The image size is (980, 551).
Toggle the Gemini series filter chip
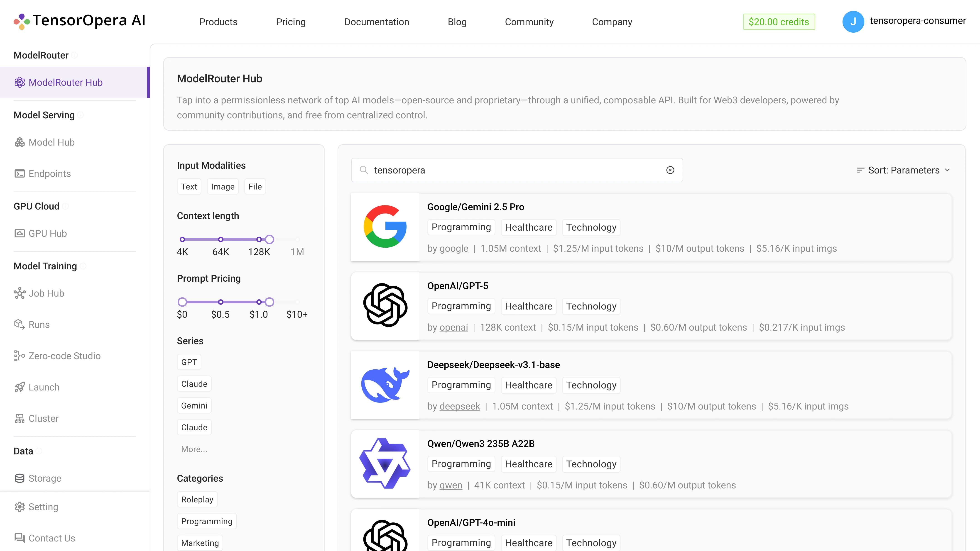[x=194, y=406]
